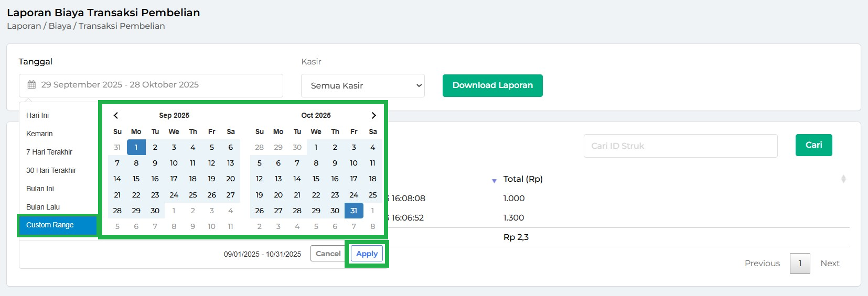The height and width of the screenshot is (296, 868).
Task: Click calendar icon in Tanggal field
Action: coord(31,85)
